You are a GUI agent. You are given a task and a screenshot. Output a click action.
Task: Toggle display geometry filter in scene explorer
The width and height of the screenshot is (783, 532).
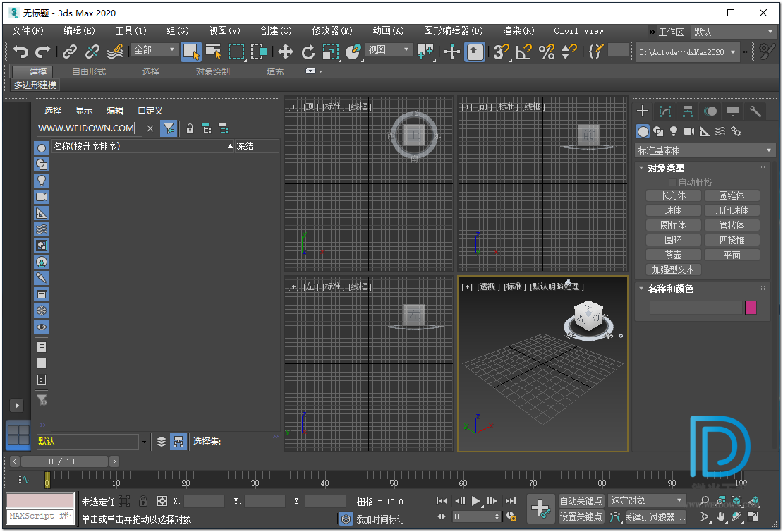point(42,148)
